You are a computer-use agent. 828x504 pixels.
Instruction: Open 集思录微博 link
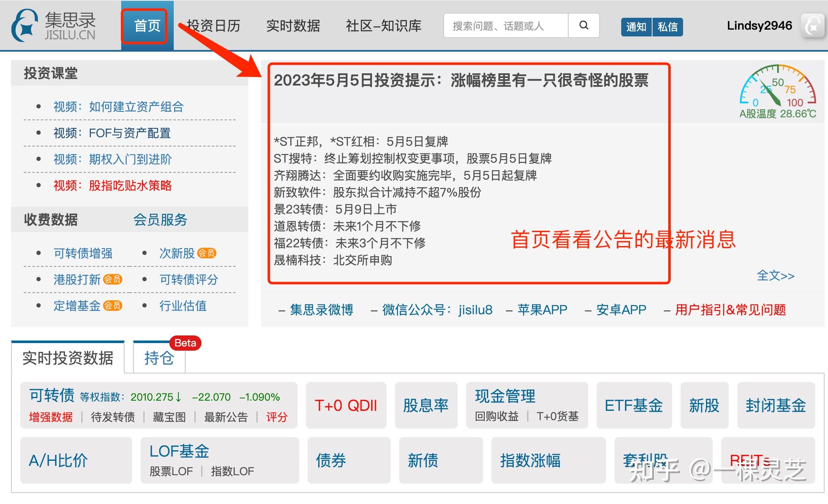point(322,310)
